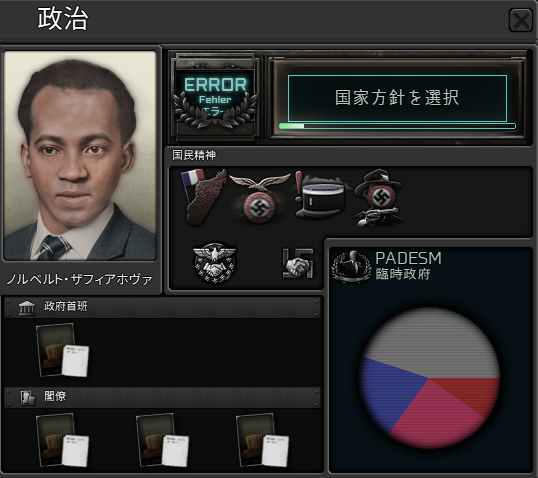Select the eagle wings emblem national spirit
538x478 pixels.
click(260, 198)
